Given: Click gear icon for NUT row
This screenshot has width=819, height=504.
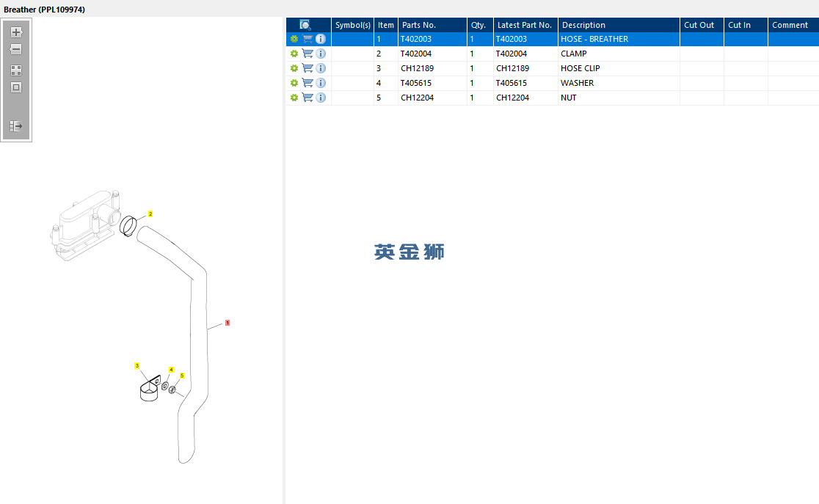Looking at the screenshot, I should tap(294, 98).
